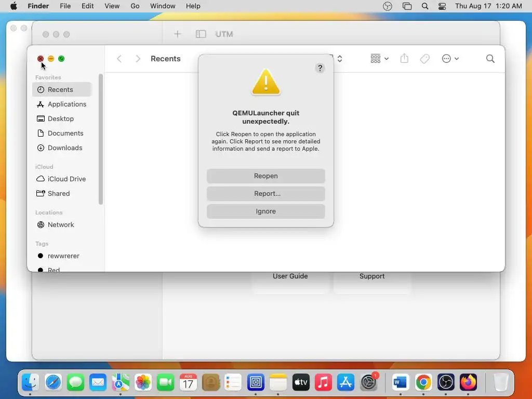This screenshot has width=532, height=399.
Task: Open Apple TV from the Dock
Action: [x=301, y=383]
